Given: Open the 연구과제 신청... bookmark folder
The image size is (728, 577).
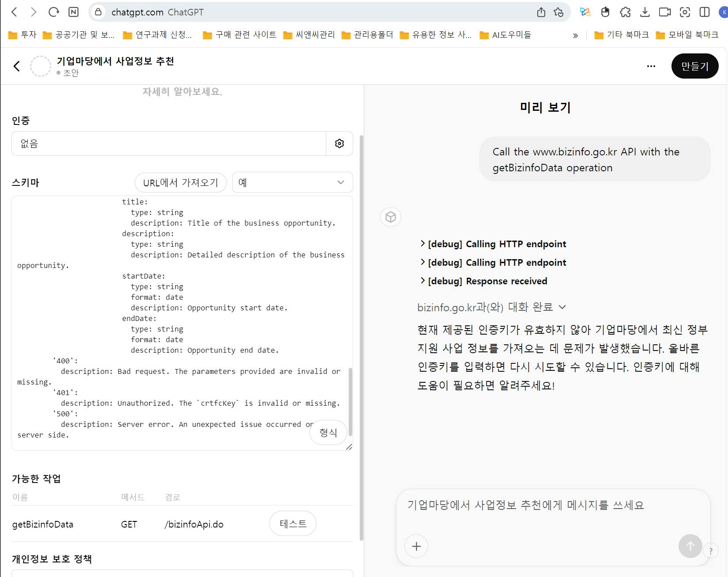Looking at the screenshot, I should pyautogui.click(x=157, y=35).
